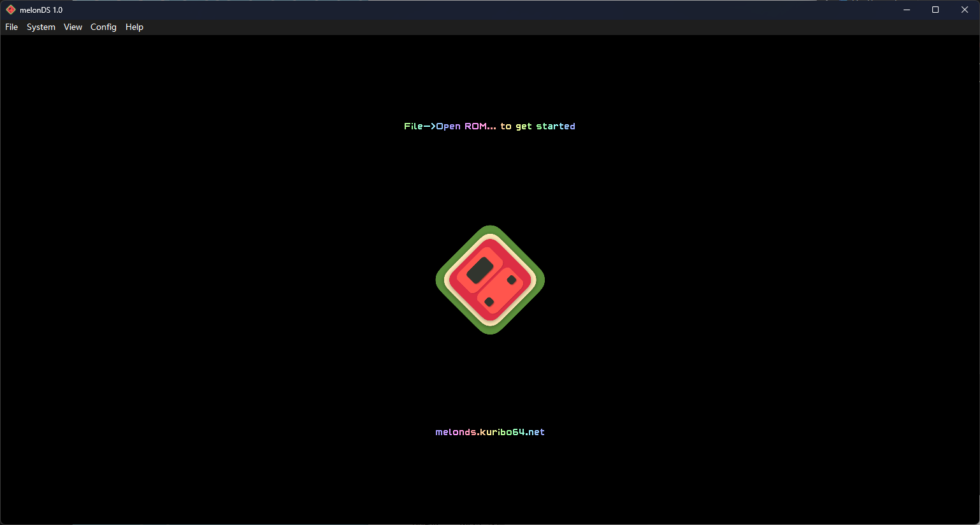Screen dimensions: 980x525
Task: Open the System menu
Action: point(41,27)
